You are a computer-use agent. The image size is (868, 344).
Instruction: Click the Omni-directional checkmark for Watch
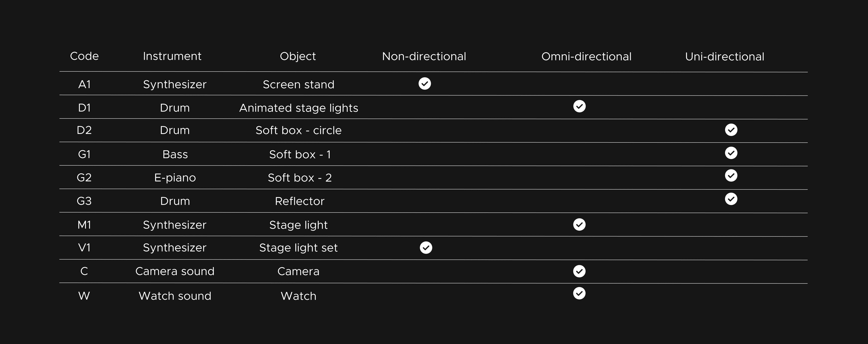point(579,294)
